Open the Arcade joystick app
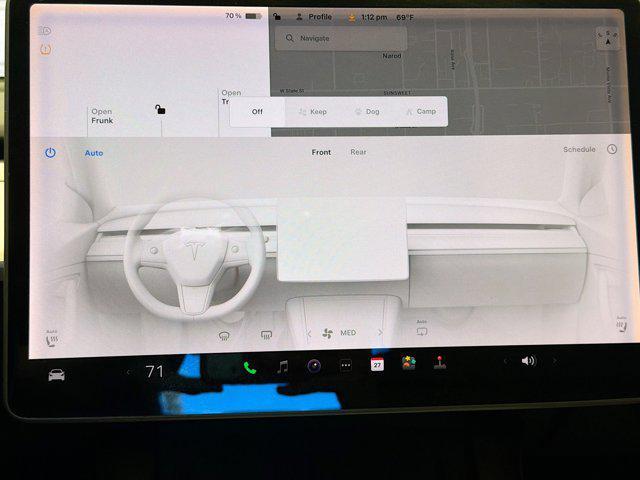The image size is (640, 480). pyautogui.click(x=440, y=362)
